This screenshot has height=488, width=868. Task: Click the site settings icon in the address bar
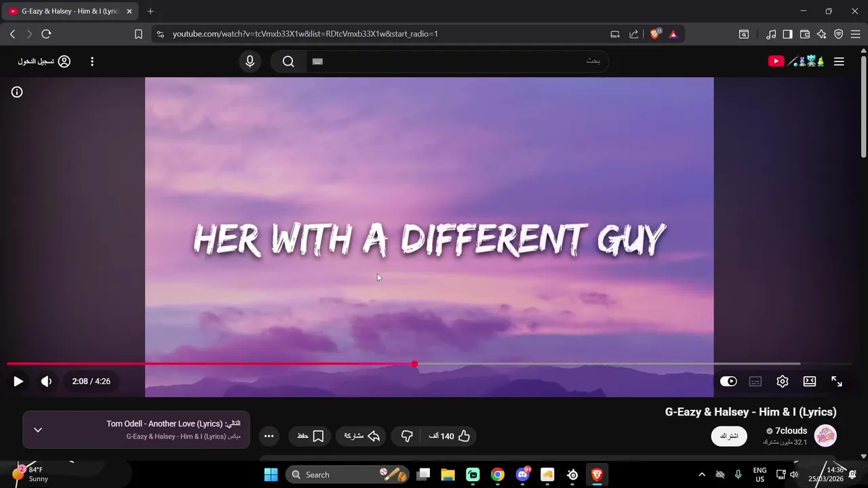click(160, 34)
